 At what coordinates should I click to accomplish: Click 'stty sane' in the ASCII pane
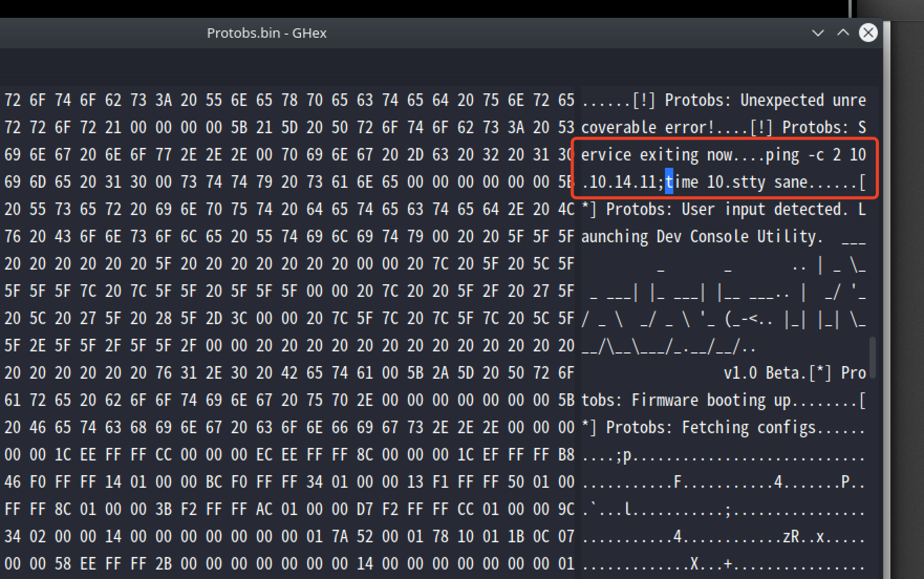click(x=770, y=182)
